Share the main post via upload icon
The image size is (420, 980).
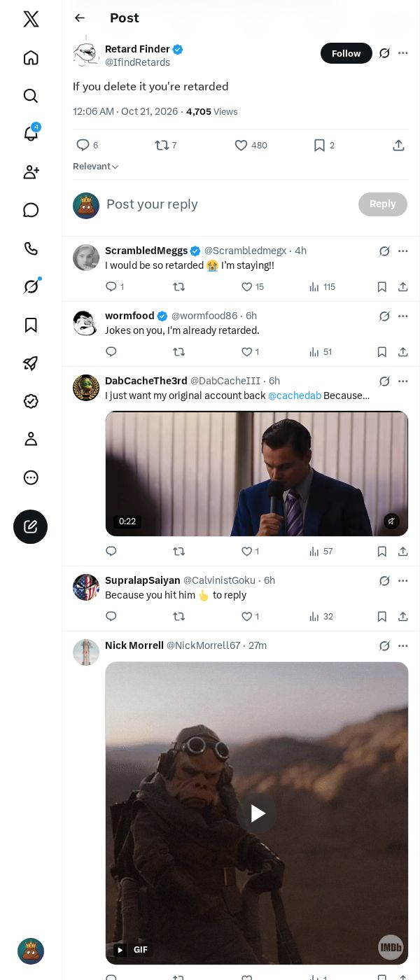[398, 145]
